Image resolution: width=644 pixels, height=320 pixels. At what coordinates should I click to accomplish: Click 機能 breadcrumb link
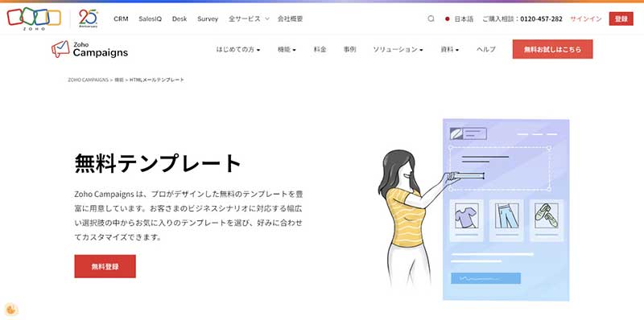[x=118, y=80]
